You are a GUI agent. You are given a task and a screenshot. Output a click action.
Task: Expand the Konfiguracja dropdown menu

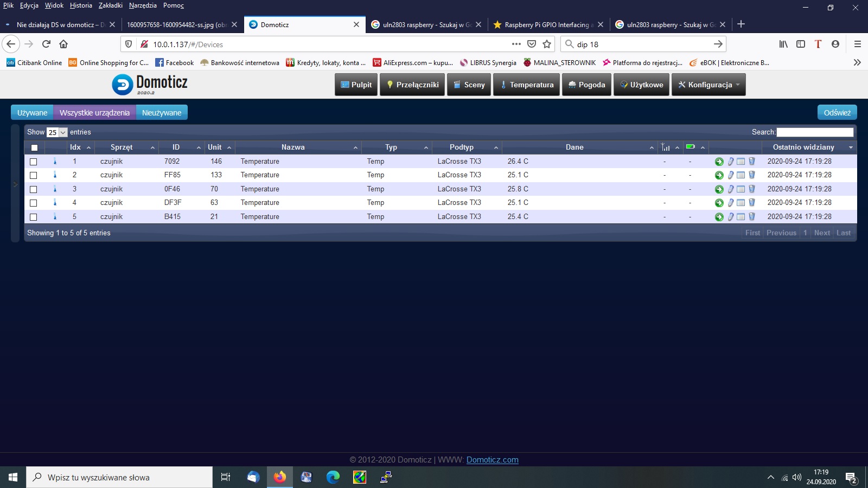point(709,85)
